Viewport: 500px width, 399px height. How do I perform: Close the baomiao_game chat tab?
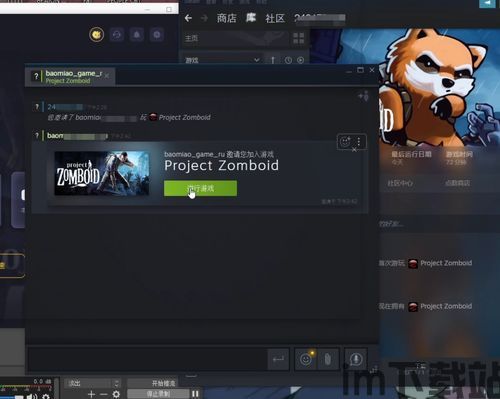pos(107,76)
